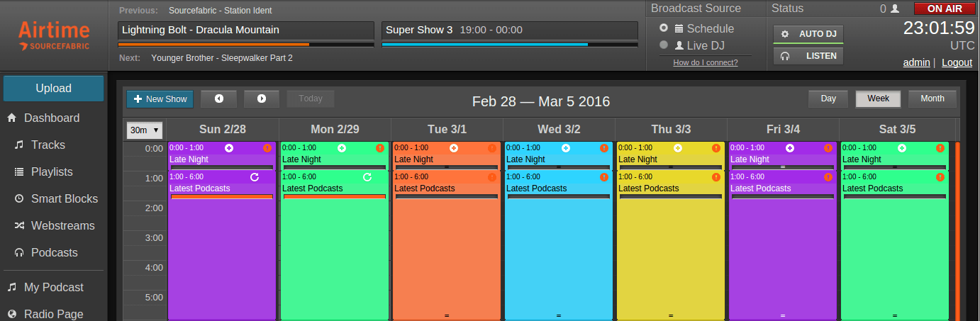980x321 pixels.
Task: Click the plus icon on Thursday's Late Night show
Action: pyautogui.click(x=678, y=148)
